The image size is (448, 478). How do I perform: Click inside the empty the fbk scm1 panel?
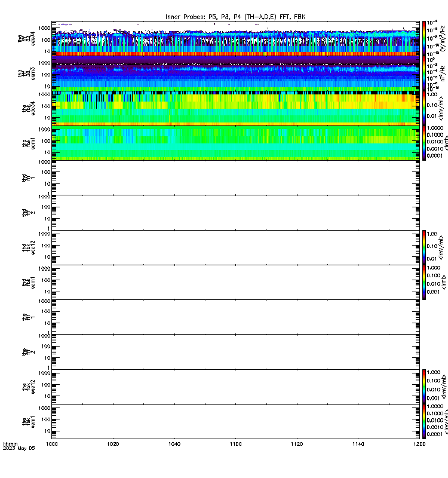tap(235, 422)
